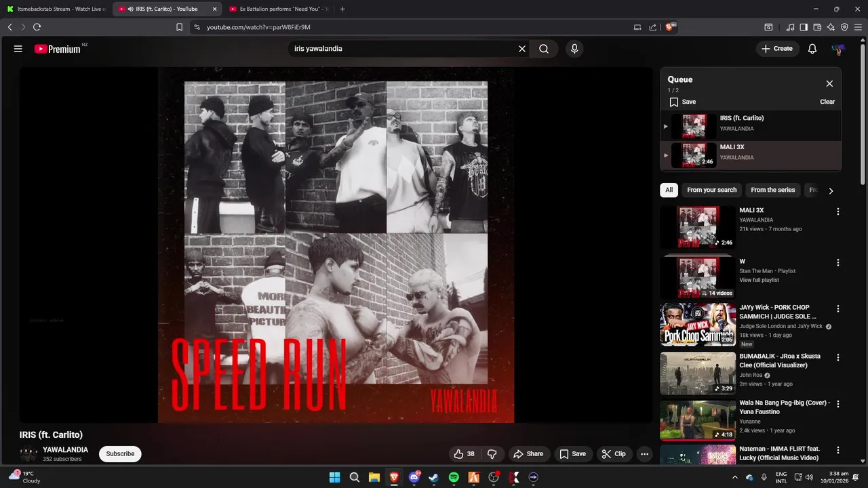Open the account avatar menu
This screenshot has height=488, width=868.
pyautogui.click(x=838, y=49)
